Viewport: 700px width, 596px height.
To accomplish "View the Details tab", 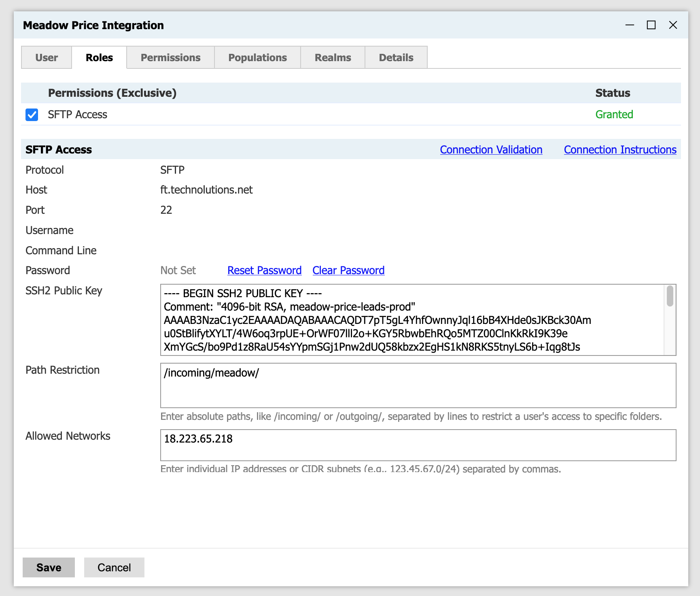I will 396,57.
